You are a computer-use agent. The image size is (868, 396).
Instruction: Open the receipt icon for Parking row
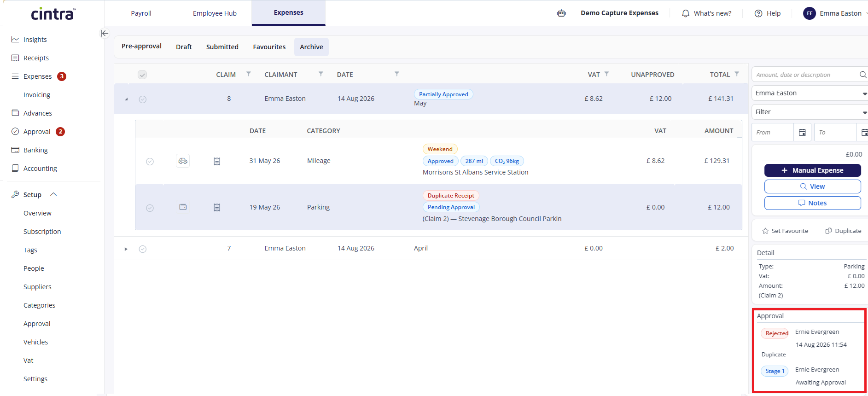click(x=217, y=208)
